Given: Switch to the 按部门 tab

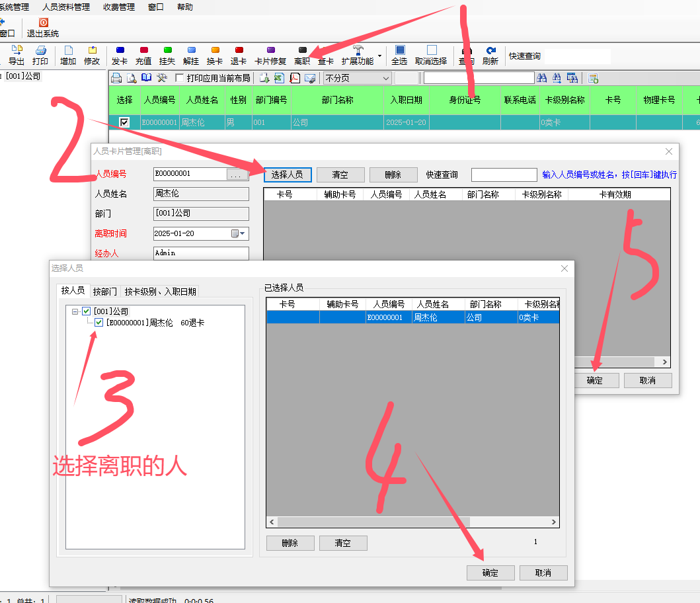Looking at the screenshot, I should [104, 290].
